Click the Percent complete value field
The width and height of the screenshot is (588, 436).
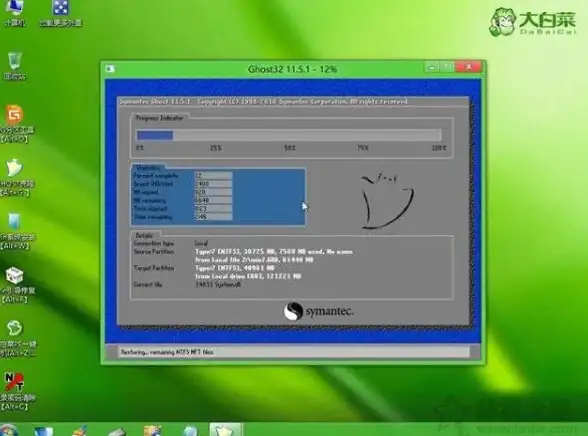coord(213,175)
